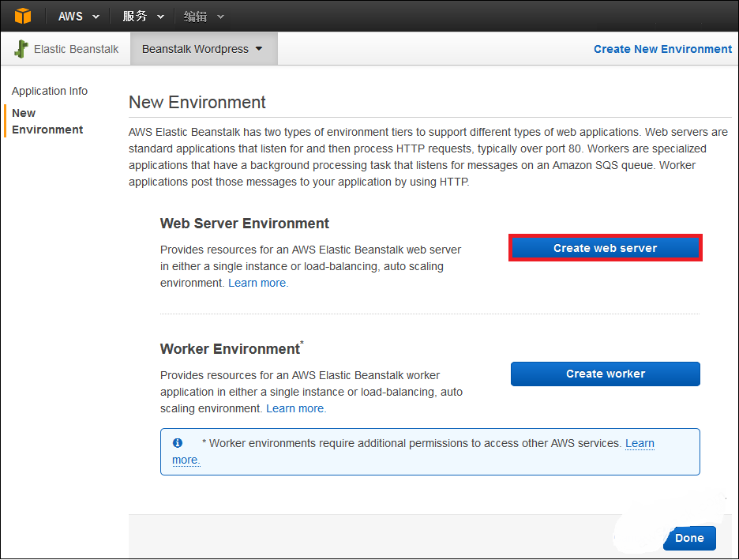
Task: Click the blue info icon in notice box
Action: [x=178, y=443]
